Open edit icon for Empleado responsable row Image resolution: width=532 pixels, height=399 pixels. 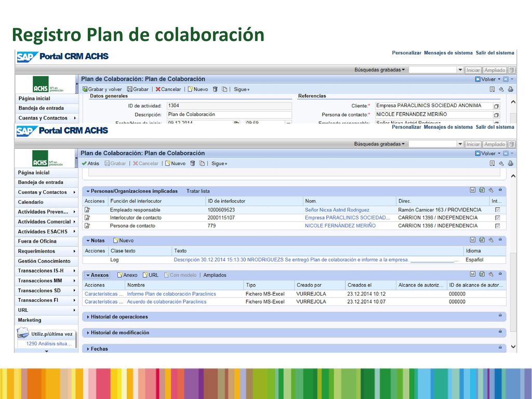(87, 210)
